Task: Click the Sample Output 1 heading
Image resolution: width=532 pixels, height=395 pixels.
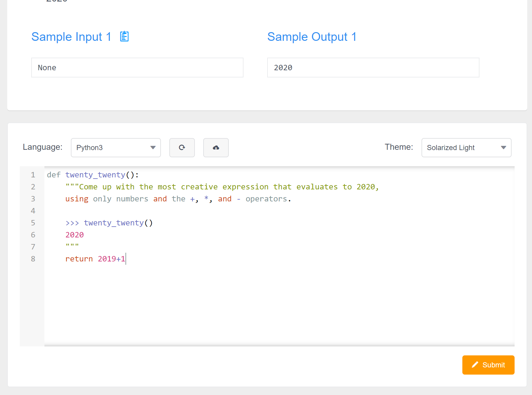Action: 312,37
